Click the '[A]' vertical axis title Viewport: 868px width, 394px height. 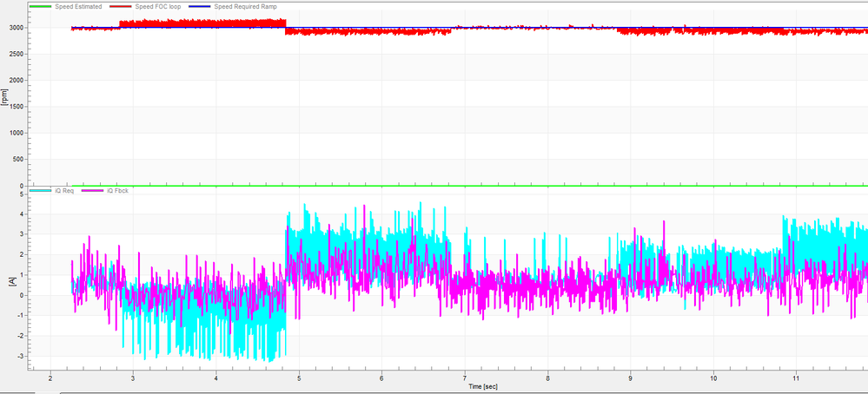(11, 281)
